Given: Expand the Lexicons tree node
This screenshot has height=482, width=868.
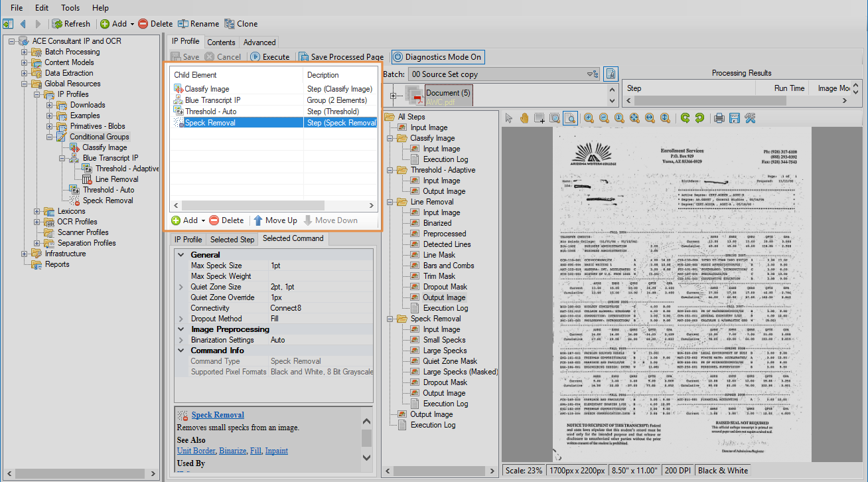Looking at the screenshot, I should coord(37,211).
